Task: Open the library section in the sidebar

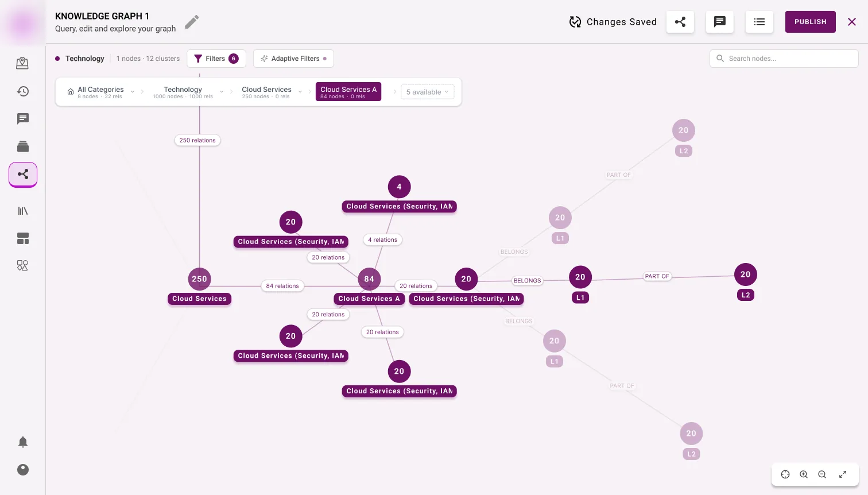Action: point(22,211)
